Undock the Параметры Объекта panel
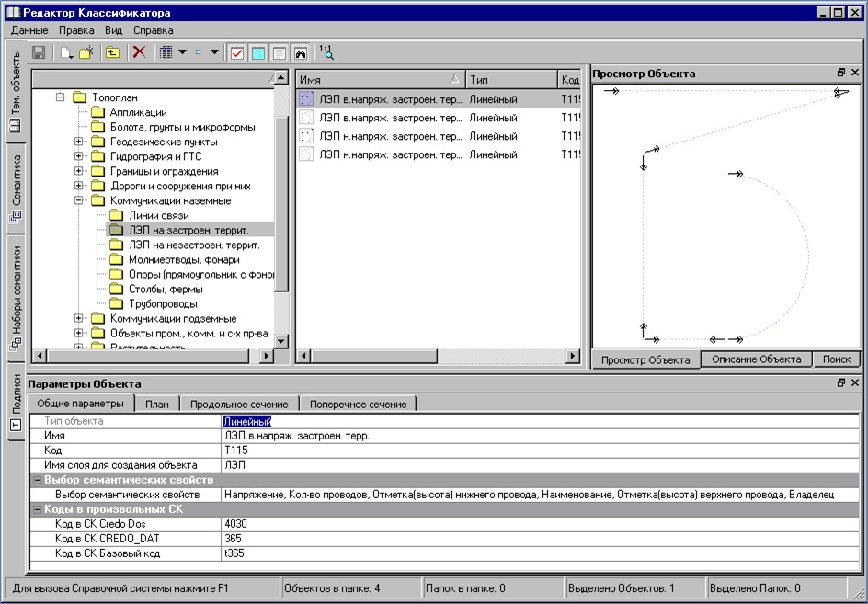The image size is (868, 604). coord(841,383)
